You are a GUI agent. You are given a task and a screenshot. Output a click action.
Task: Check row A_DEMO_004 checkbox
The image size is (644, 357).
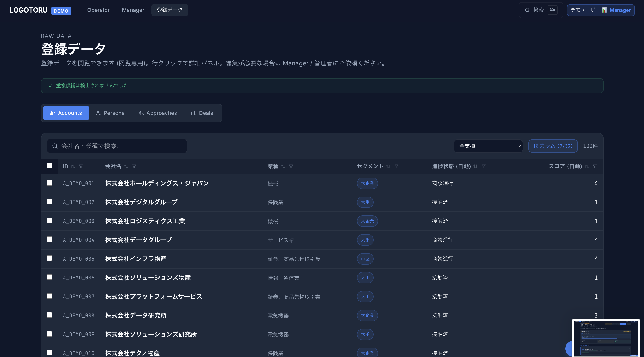coord(49,239)
